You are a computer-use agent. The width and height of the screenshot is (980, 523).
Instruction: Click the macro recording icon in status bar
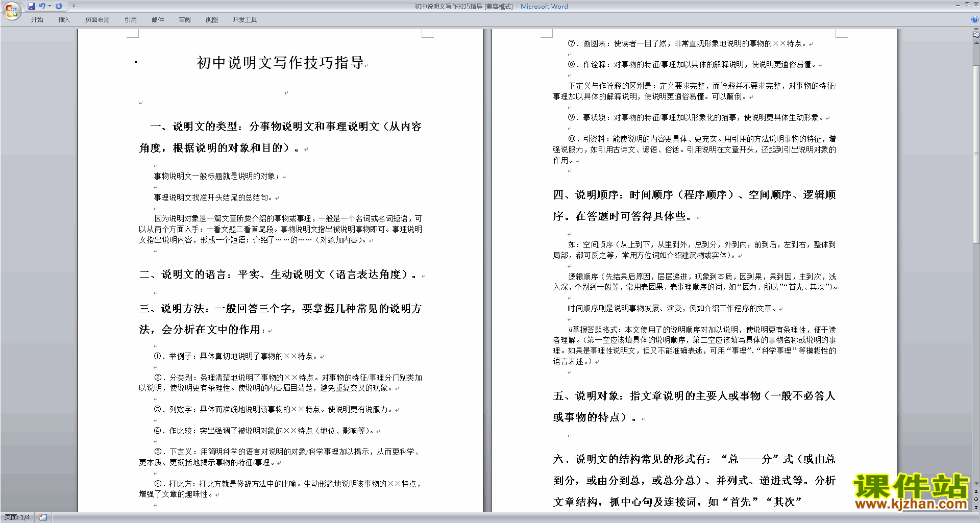tap(43, 517)
